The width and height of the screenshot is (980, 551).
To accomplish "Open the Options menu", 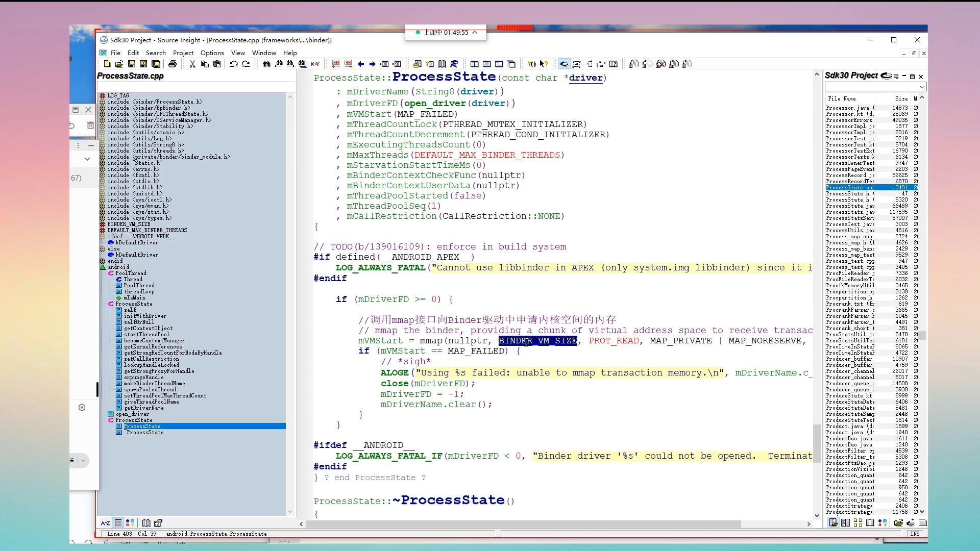I will (212, 53).
